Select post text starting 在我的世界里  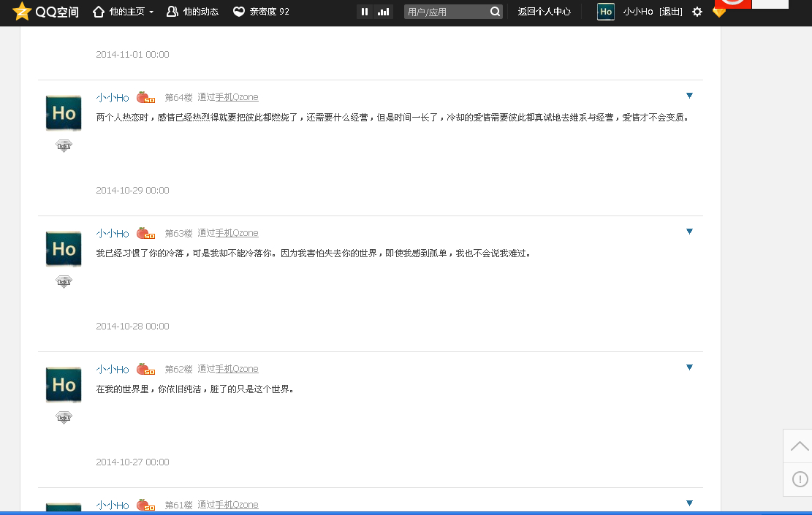tap(195, 389)
